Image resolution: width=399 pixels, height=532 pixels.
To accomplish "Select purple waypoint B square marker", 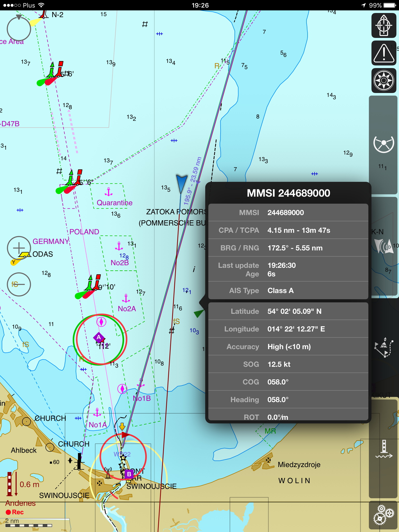I will coord(129,474).
